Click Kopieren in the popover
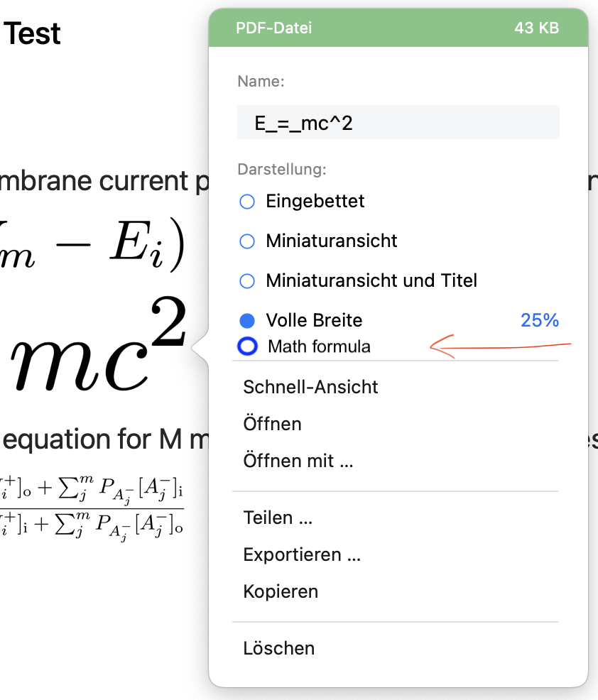598x700 pixels. pyautogui.click(x=281, y=591)
